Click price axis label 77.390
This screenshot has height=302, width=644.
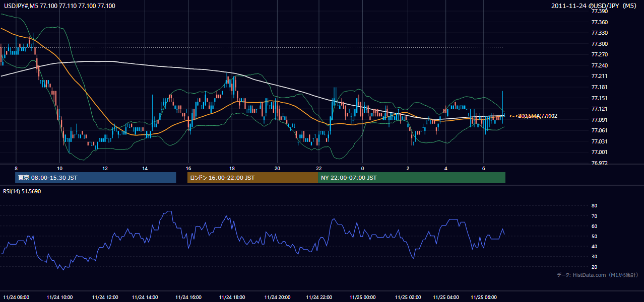pyautogui.click(x=600, y=11)
